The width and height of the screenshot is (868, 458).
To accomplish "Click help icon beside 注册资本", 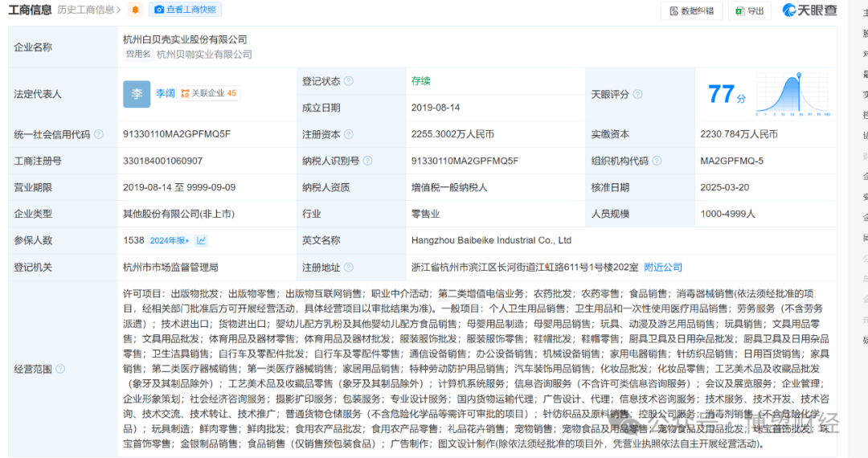I will [349, 134].
